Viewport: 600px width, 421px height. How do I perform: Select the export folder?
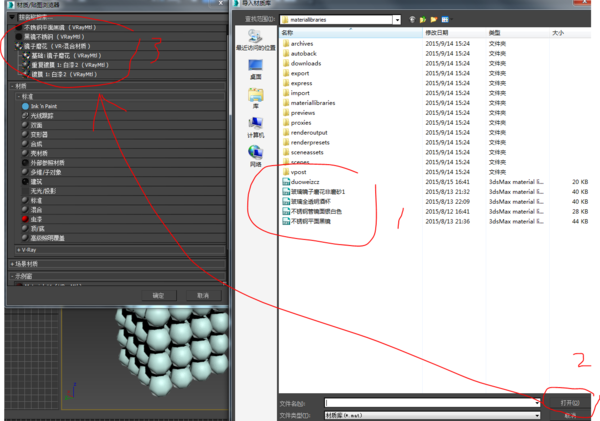(296, 73)
